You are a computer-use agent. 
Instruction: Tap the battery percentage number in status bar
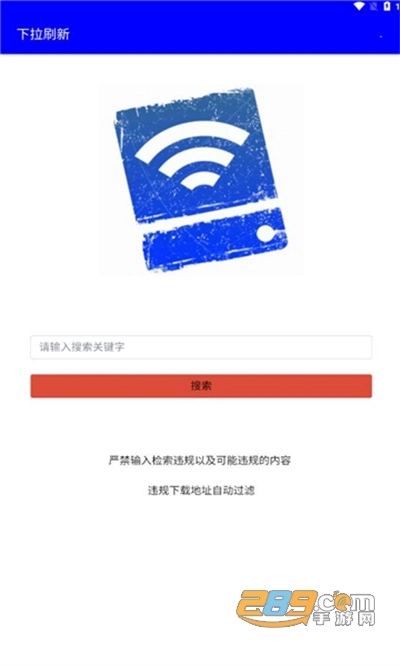[397, 6]
